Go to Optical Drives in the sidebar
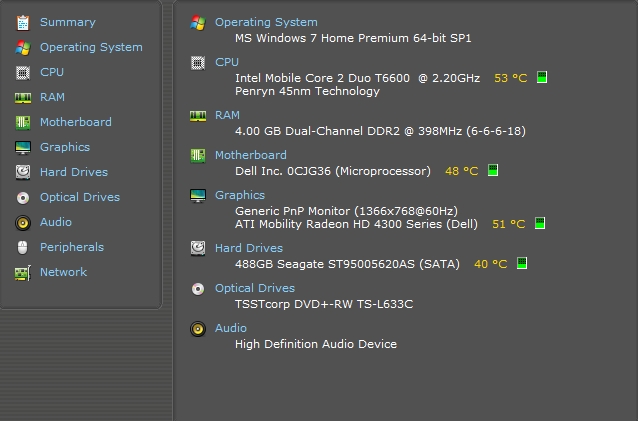 (x=80, y=197)
